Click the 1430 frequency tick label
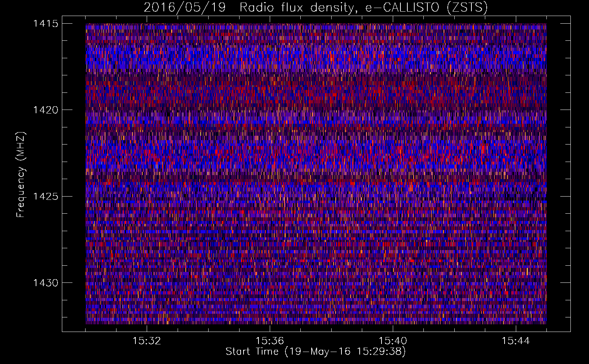This screenshot has height=364, width=589. click(x=46, y=283)
